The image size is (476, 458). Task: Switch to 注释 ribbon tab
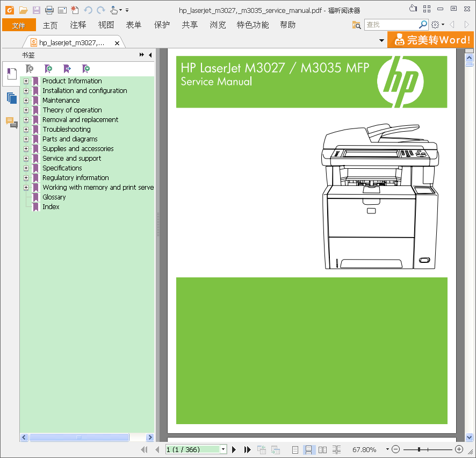pos(78,25)
